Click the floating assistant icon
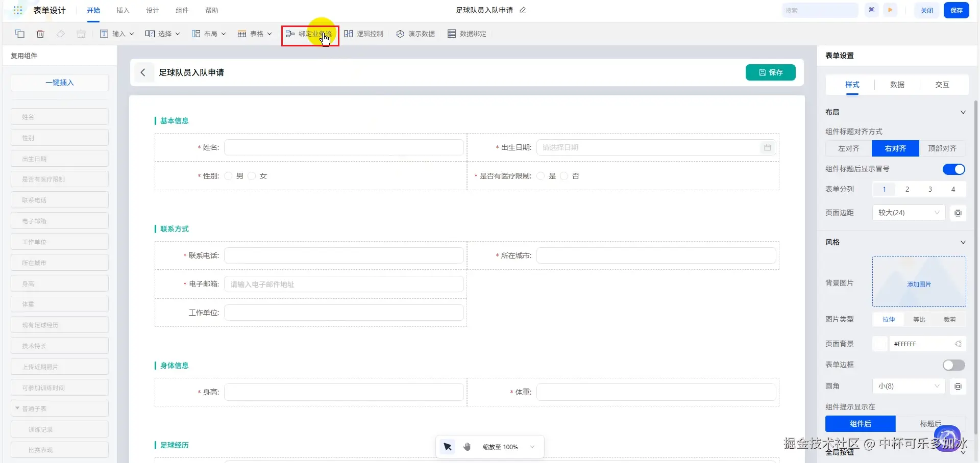Image resolution: width=980 pixels, height=463 pixels. (x=947, y=439)
